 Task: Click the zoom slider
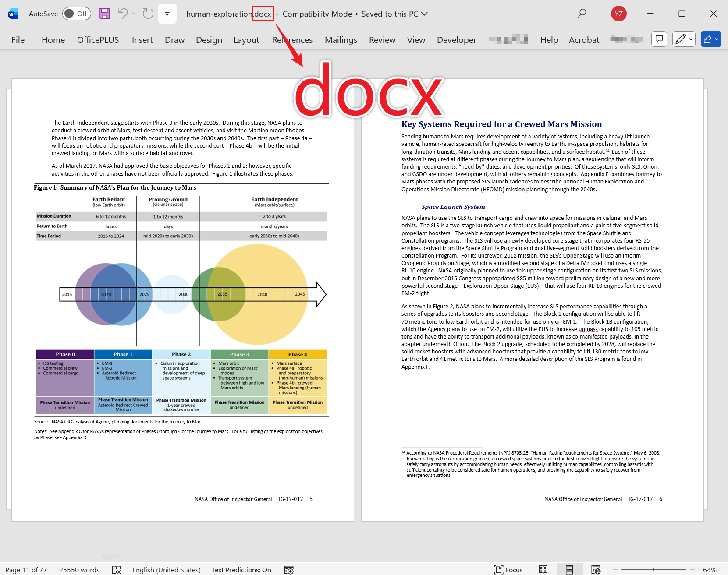[653, 570]
